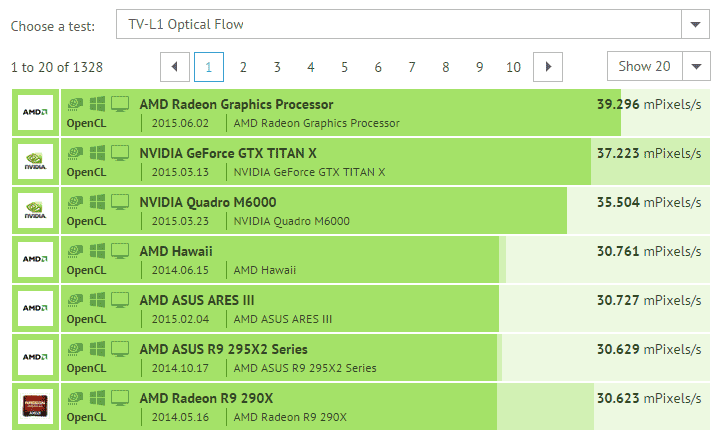
Task: Open NVIDIA GeForce GTX TITAN X result
Action: (x=228, y=153)
